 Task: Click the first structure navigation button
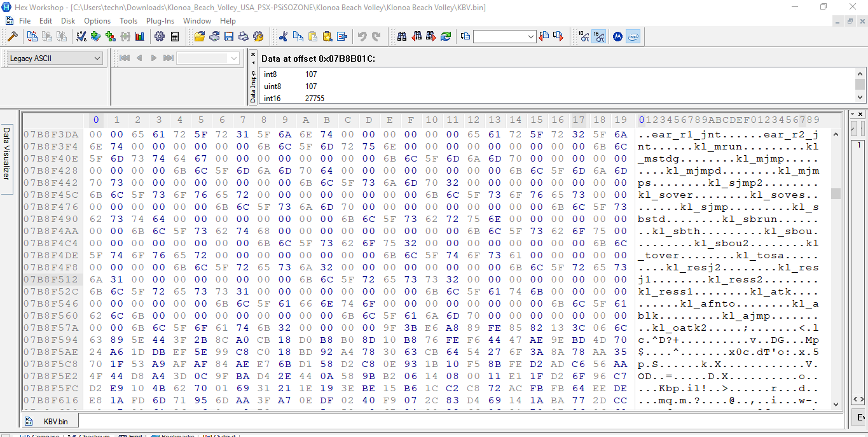(125, 59)
